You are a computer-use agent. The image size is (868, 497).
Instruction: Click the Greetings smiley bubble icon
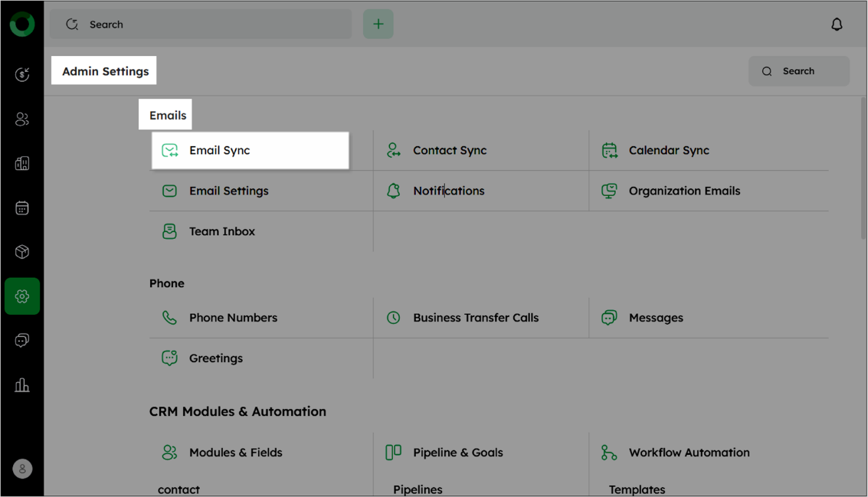[x=169, y=358]
